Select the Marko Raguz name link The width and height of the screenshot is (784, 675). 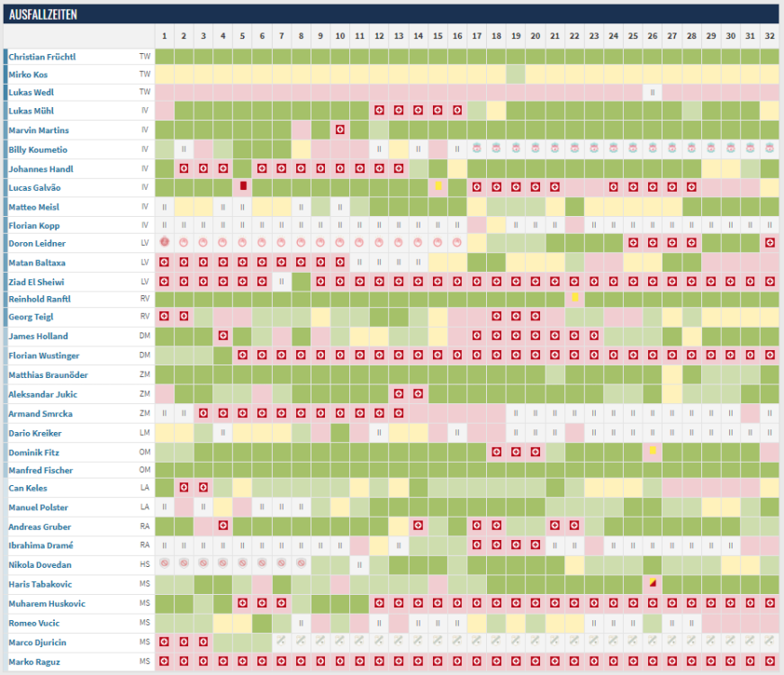click(34, 661)
